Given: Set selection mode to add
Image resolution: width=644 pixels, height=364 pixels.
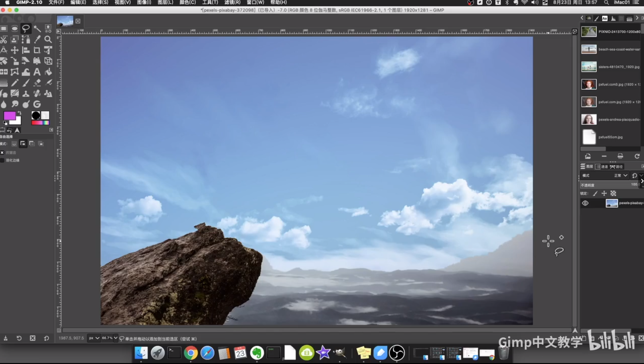Looking at the screenshot, I should (x=23, y=144).
